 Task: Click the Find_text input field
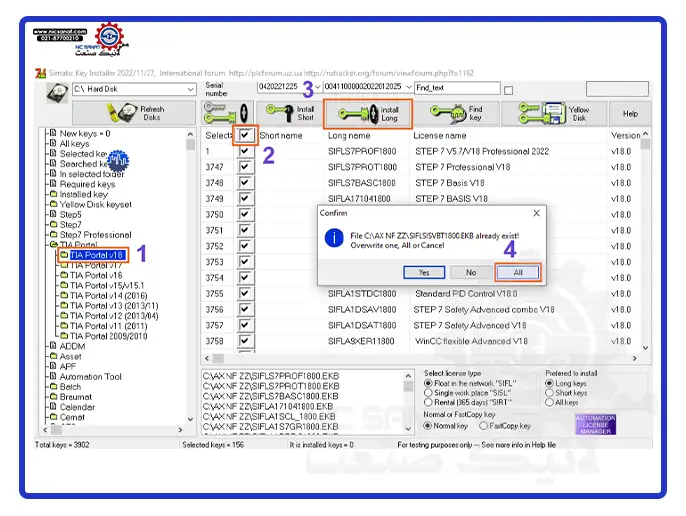[x=457, y=88]
